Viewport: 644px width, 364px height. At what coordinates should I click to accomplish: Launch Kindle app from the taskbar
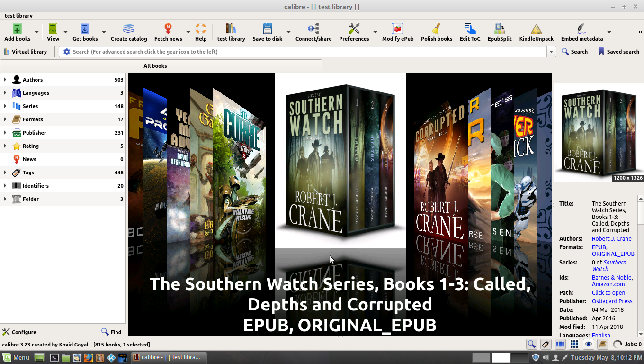point(123,357)
